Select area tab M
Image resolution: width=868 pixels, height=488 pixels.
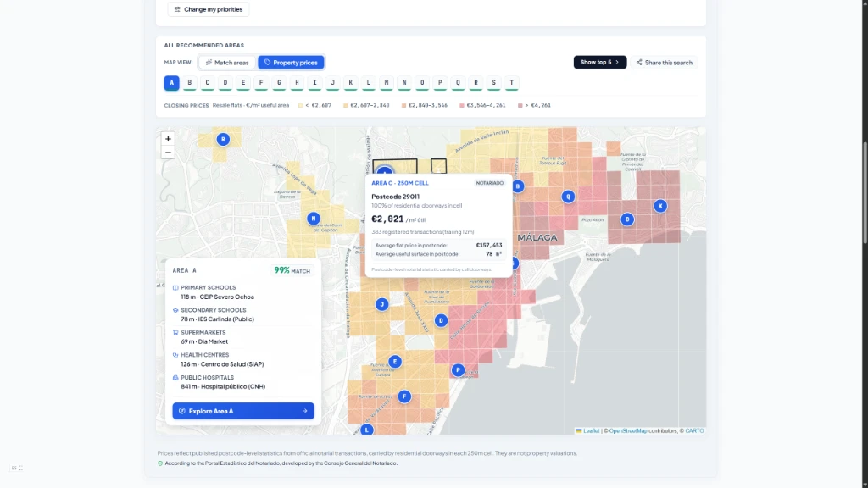point(387,83)
